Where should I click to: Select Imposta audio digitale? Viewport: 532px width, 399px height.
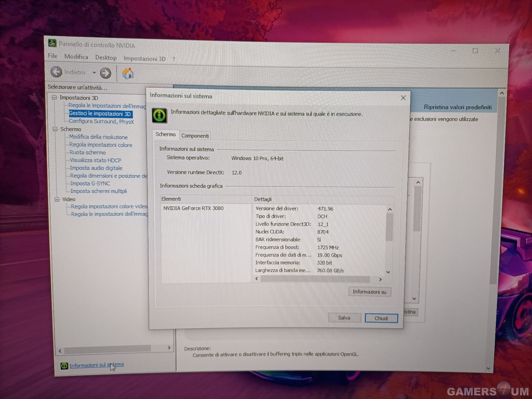(96, 168)
